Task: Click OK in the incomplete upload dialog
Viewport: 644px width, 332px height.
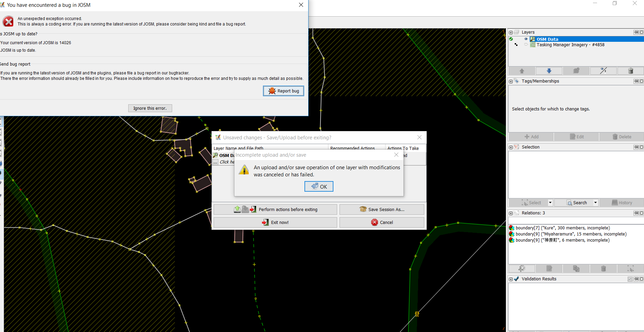Action: [319, 187]
